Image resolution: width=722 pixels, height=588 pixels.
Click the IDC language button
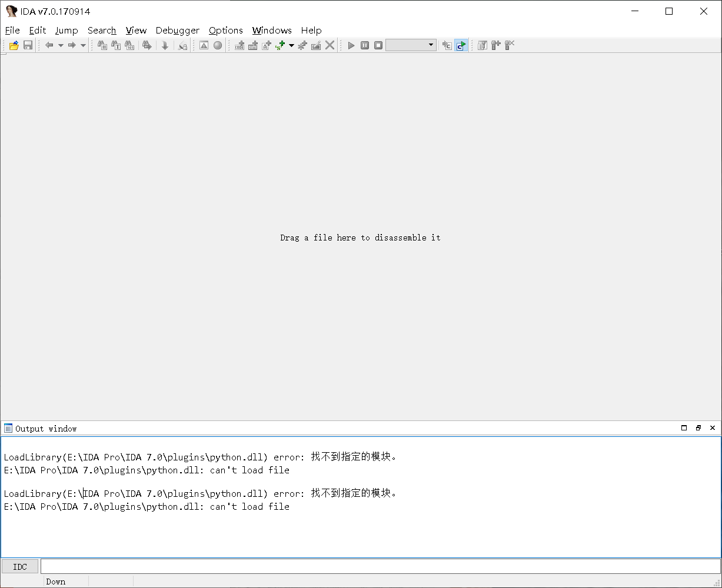tap(20, 567)
